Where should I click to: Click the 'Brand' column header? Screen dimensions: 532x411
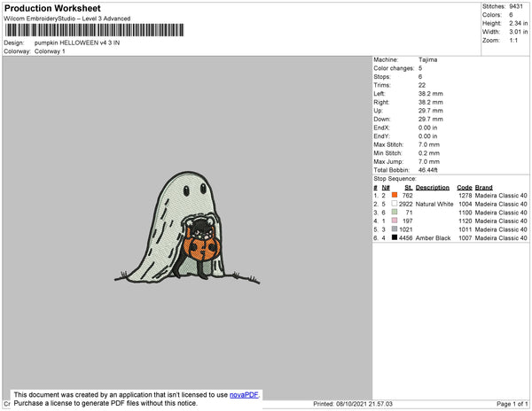coord(484,188)
